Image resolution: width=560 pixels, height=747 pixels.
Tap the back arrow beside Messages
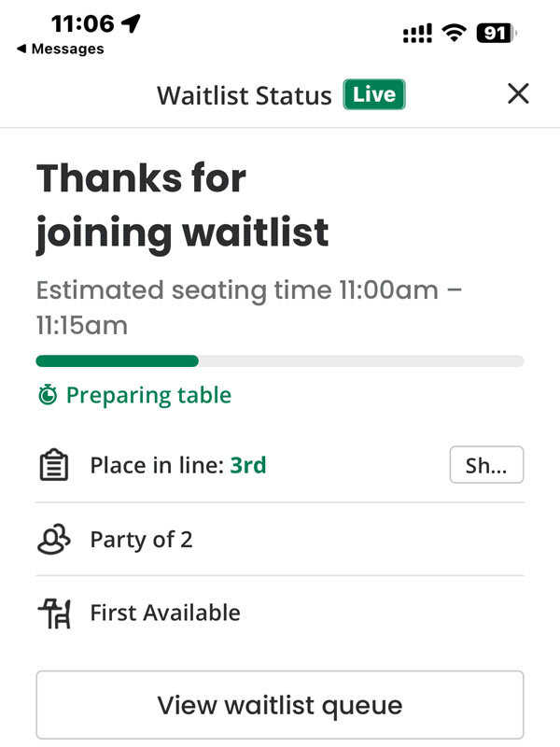21,49
